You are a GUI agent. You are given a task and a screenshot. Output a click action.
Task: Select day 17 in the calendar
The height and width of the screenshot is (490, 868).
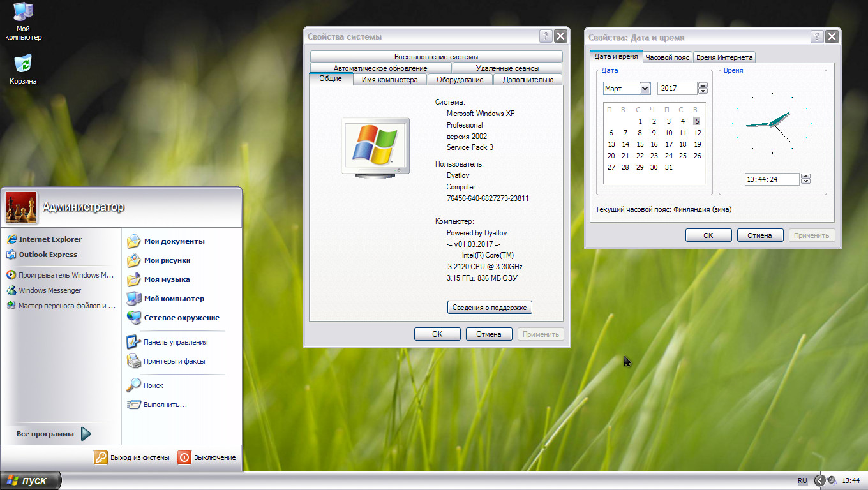point(668,144)
